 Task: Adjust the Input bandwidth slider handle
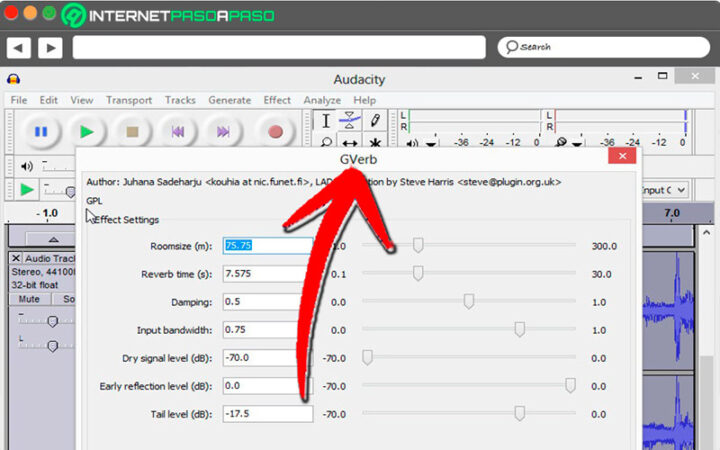(520, 329)
